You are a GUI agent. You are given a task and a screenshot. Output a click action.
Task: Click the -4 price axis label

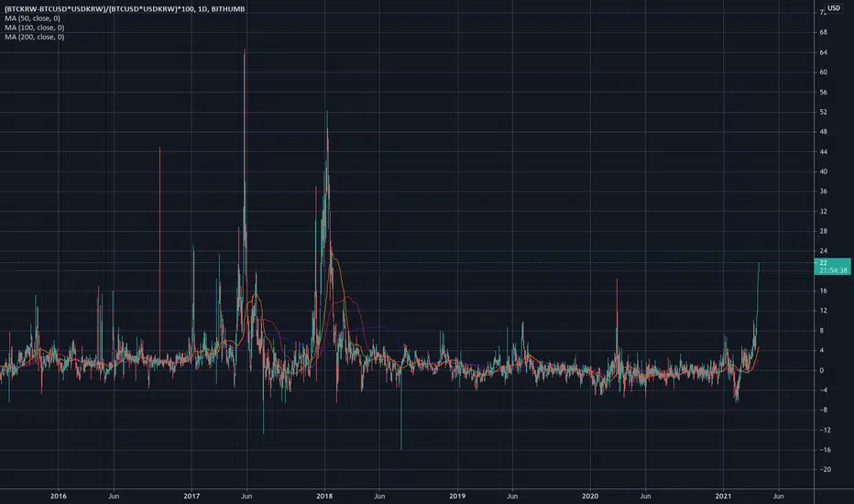pos(823,390)
